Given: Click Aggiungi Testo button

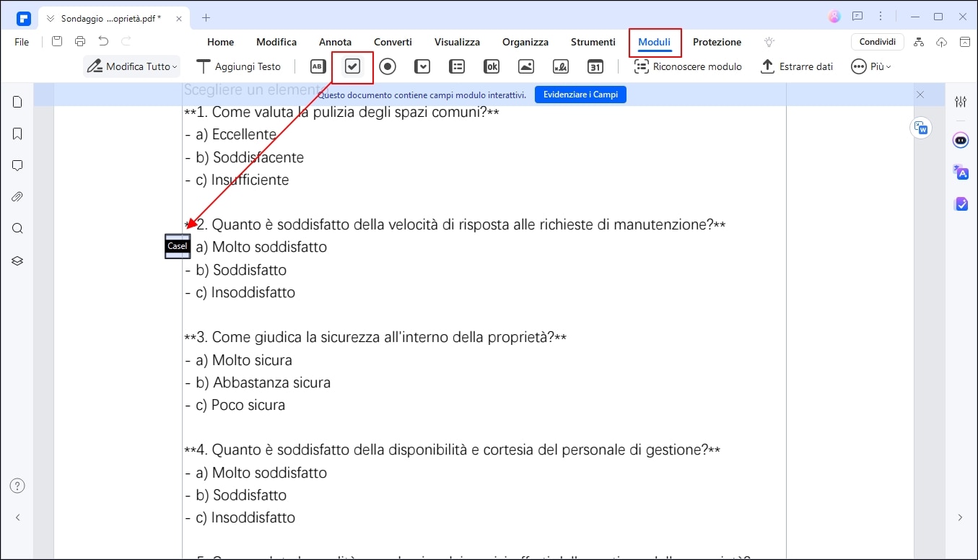Looking at the screenshot, I should pos(239,66).
